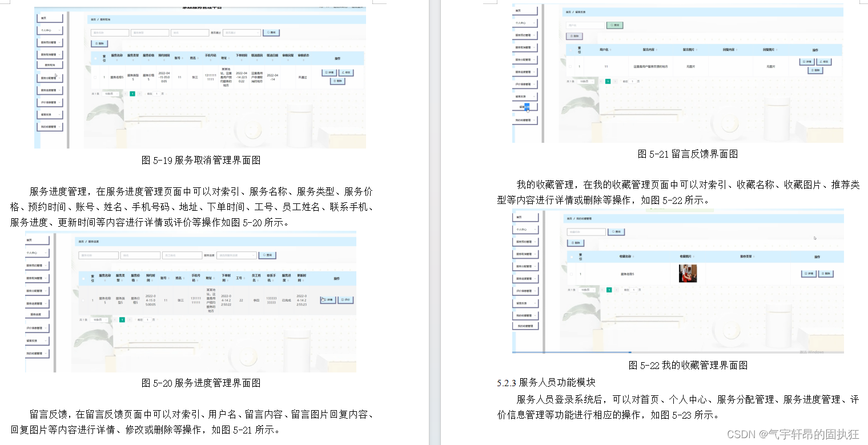868x445 pixels.
Task: Click 删除 button in figure 5-22 table row
Action: tap(826, 274)
